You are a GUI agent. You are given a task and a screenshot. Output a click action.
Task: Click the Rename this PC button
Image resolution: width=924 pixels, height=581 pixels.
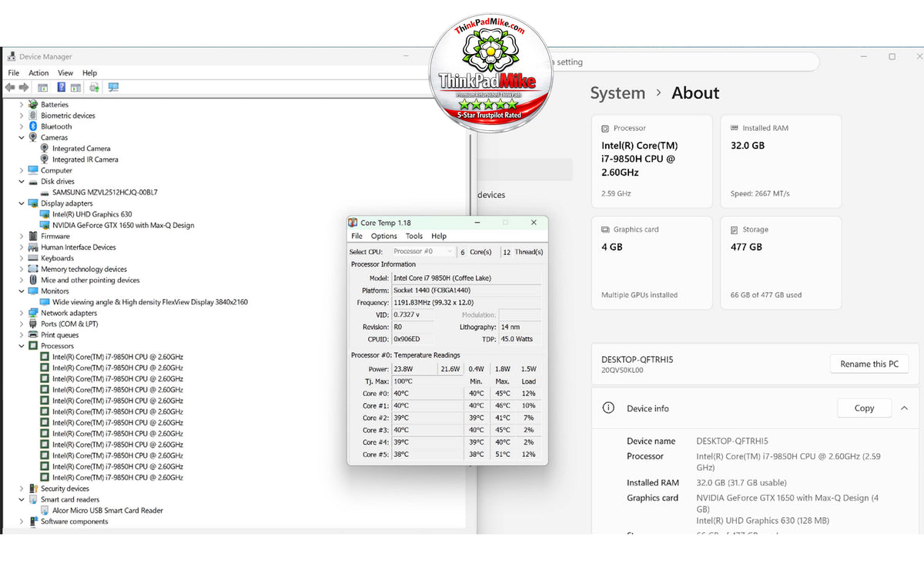[x=869, y=364]
